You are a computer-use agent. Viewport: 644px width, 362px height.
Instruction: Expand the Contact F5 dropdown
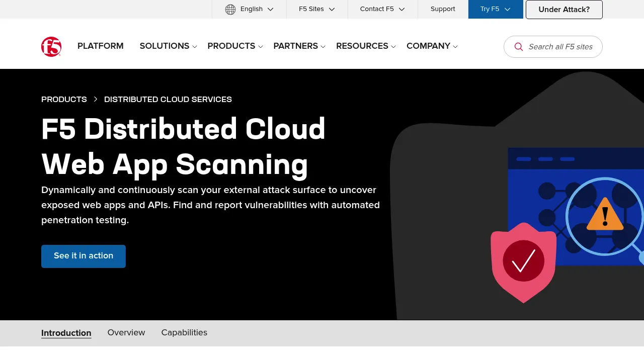coord(382,9)
